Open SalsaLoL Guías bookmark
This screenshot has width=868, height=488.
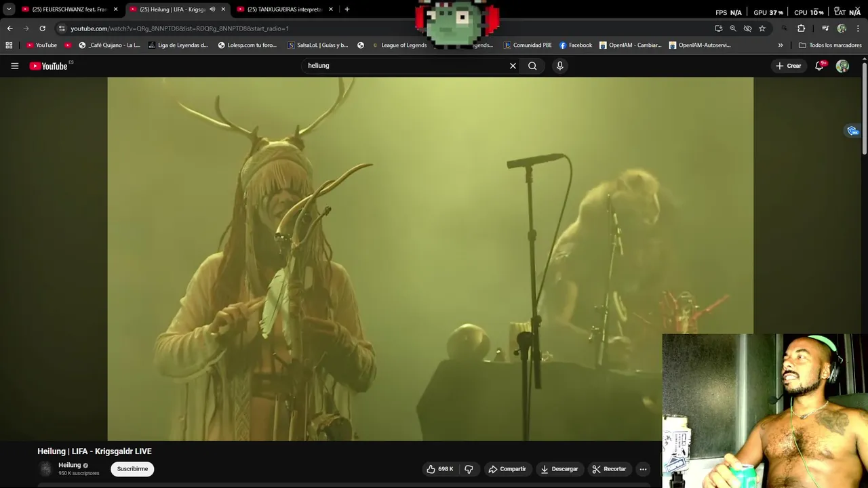click(x=318, y=45)
